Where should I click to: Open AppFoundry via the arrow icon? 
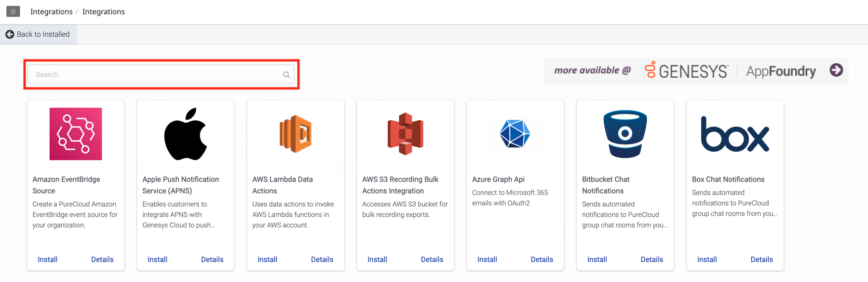click(x=836, y=70)
